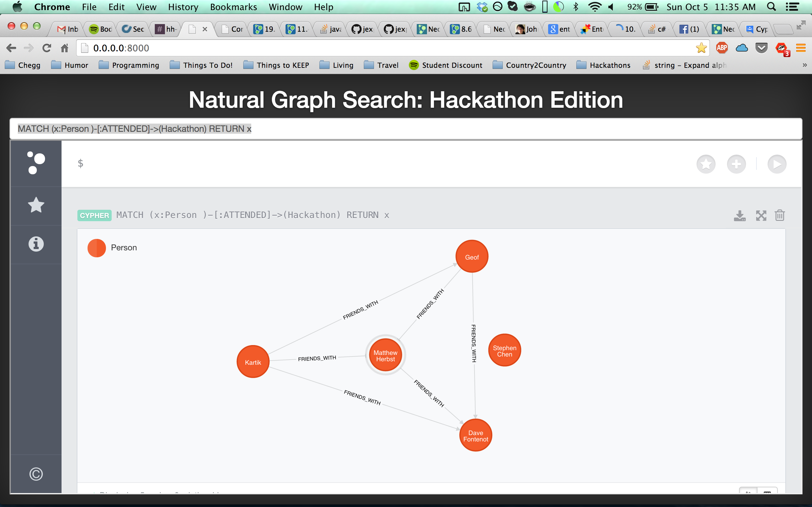Click the plus new query button
This screenshot has height=507, width=812.
(x=736, y=164)
